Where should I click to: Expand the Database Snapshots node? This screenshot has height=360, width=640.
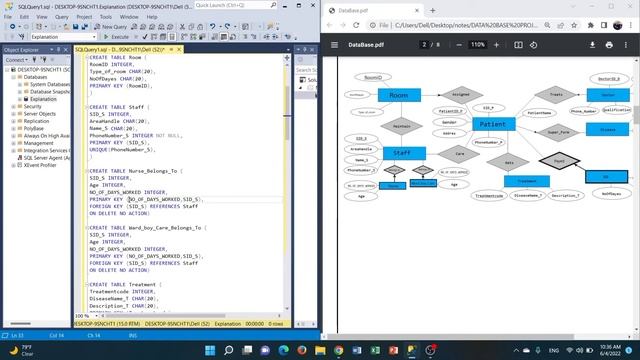coord(20,92)
